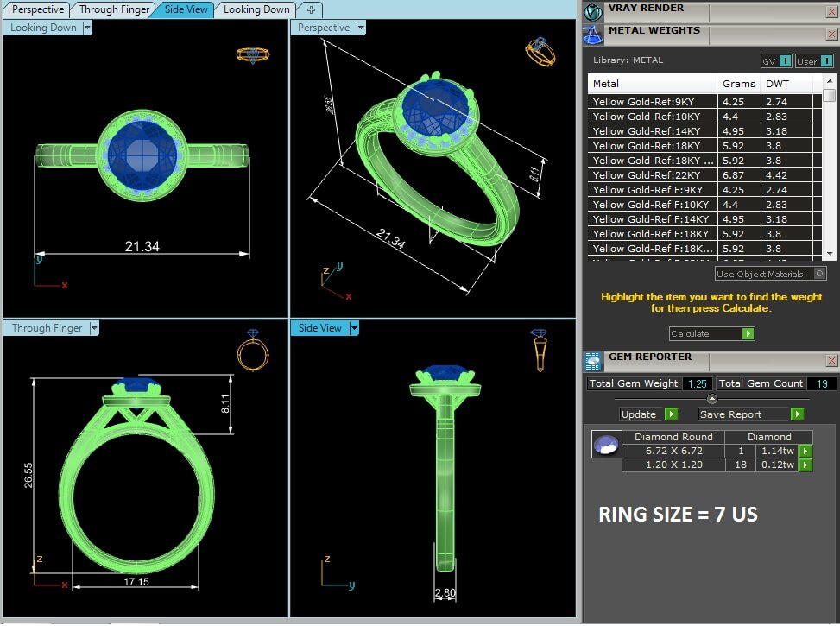Click the round diamond gem thumbnail
The image size is (840, 626).
point(605,445)
